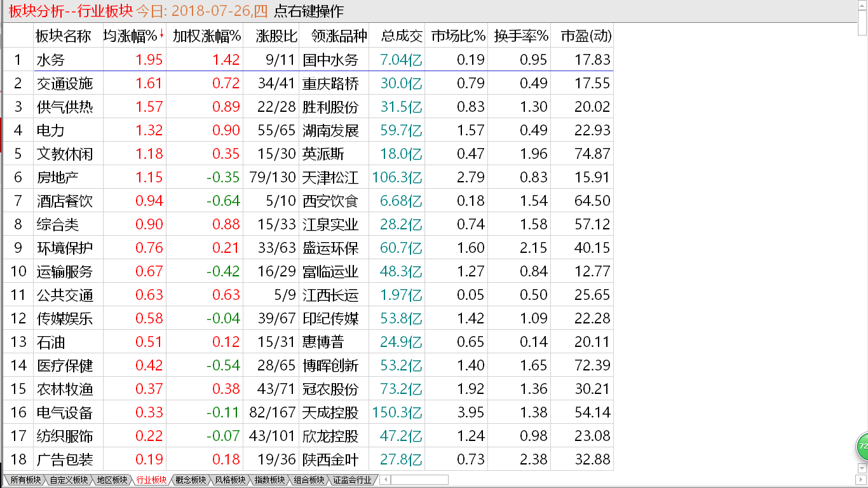Sort by 市盈(动) column header

586,36
